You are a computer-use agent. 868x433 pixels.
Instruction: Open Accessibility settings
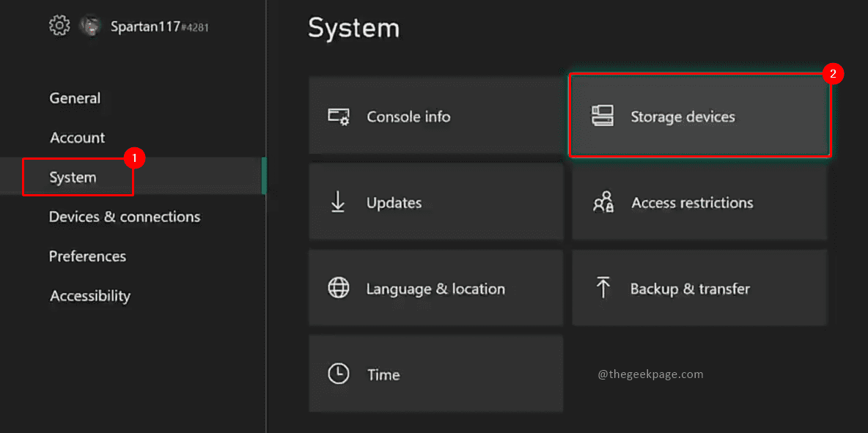pos(90,296)
